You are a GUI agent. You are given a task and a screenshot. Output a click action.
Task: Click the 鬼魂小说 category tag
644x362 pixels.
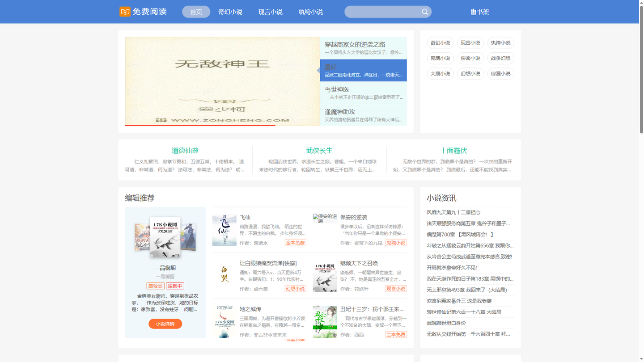[440, 58]
